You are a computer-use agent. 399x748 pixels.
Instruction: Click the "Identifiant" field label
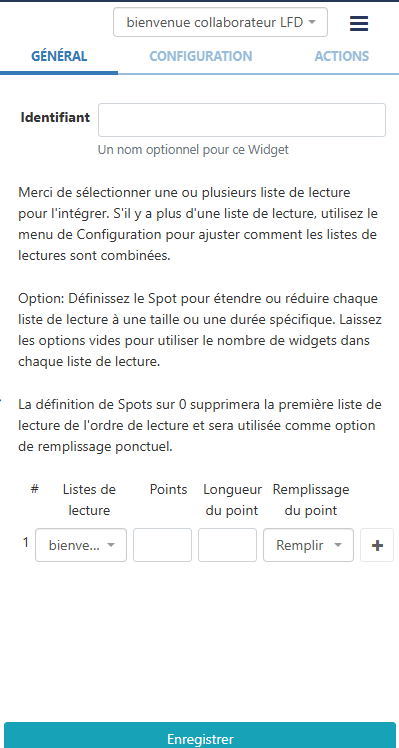pos(55,117)
